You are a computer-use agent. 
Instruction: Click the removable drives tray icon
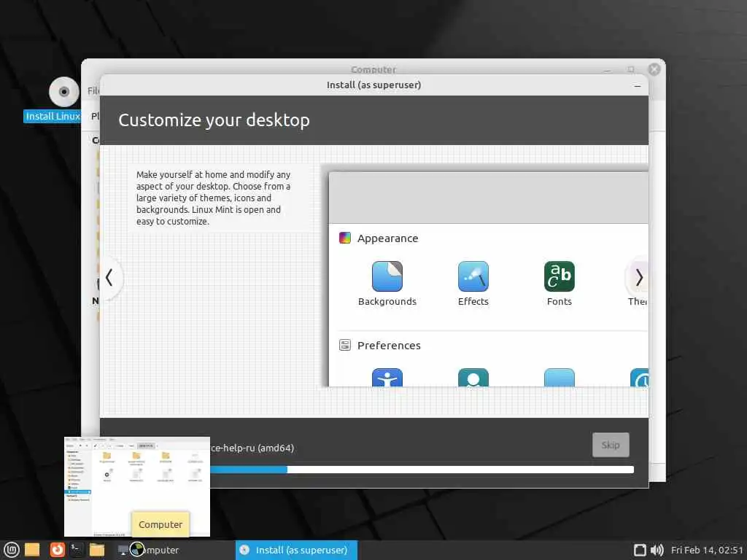640,550
